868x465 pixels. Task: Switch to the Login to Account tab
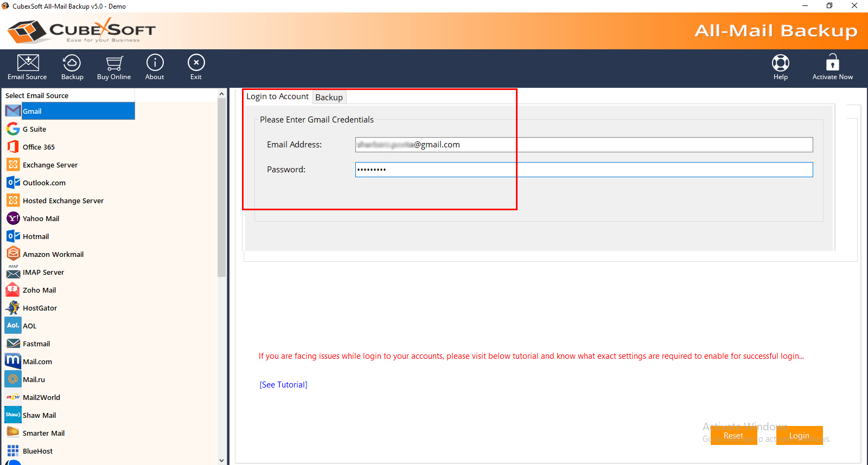coord(277,96)
